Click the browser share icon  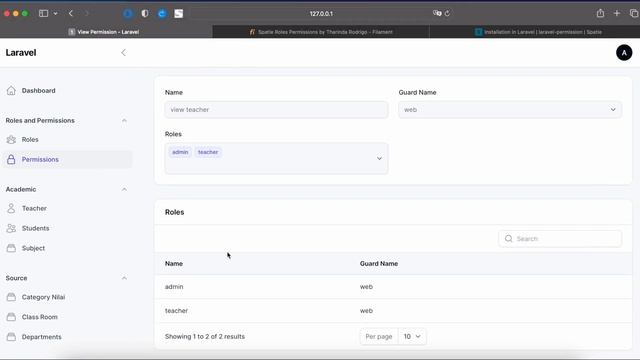pyautogui.click(x=600, y=13)
